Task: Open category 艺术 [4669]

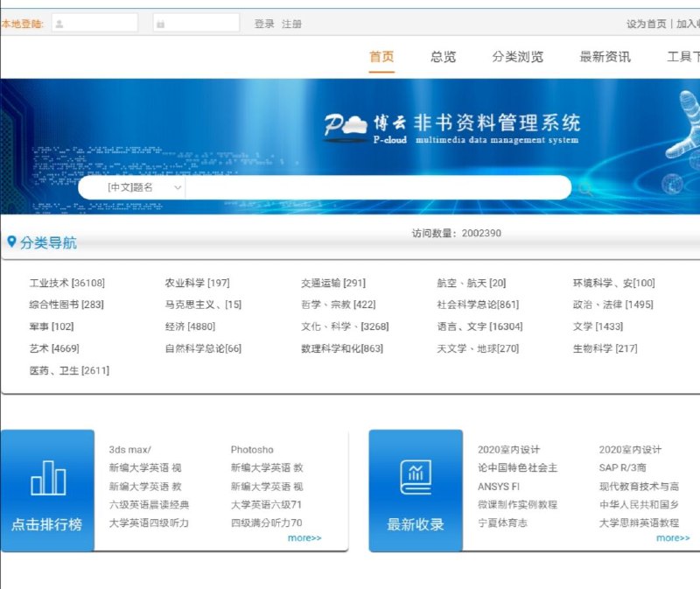Action: pos(54,348)
